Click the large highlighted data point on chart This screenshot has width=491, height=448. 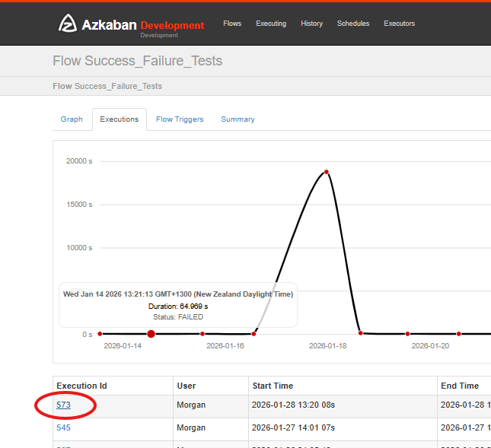click(151, 334)
